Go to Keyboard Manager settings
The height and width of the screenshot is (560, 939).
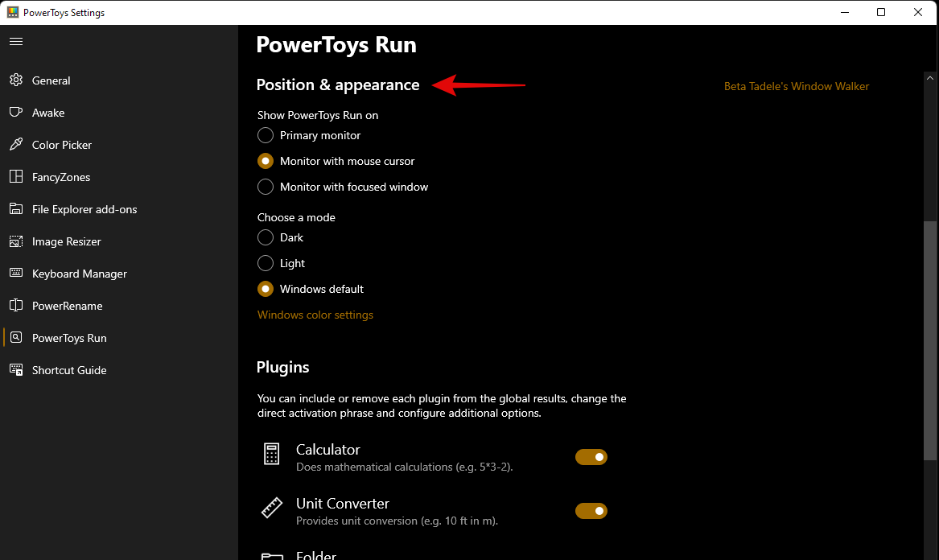80,274
